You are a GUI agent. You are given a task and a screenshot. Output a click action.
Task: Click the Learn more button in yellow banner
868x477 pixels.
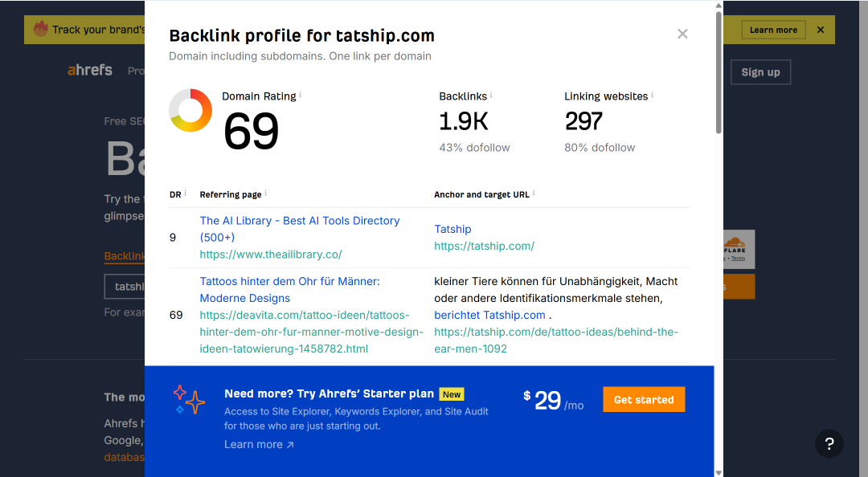tap(773, 30)
